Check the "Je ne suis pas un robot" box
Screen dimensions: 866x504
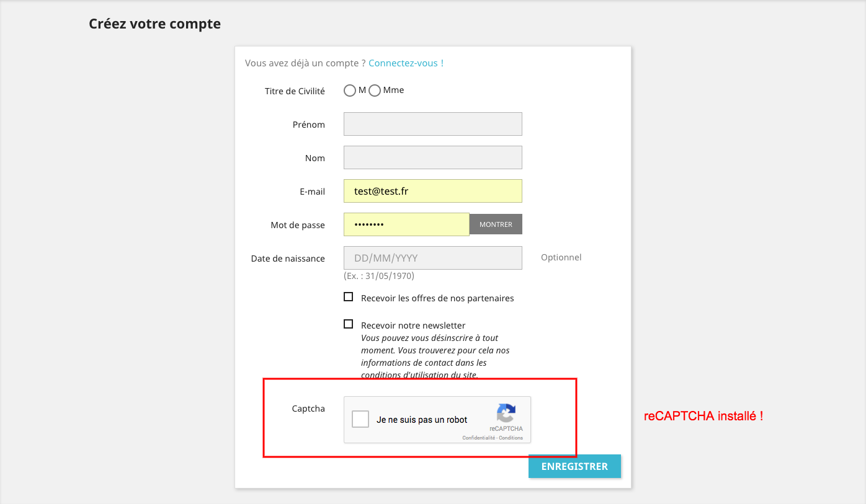360,420
